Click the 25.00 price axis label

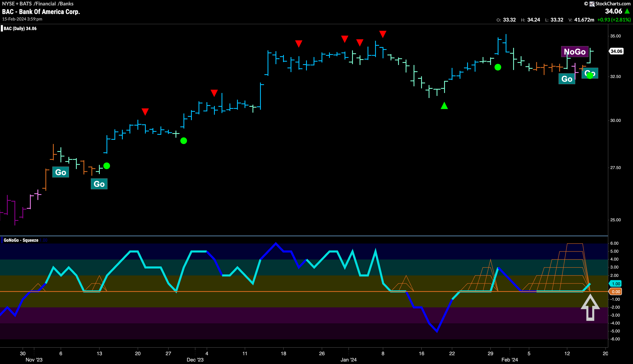click(x=615, y=220)
